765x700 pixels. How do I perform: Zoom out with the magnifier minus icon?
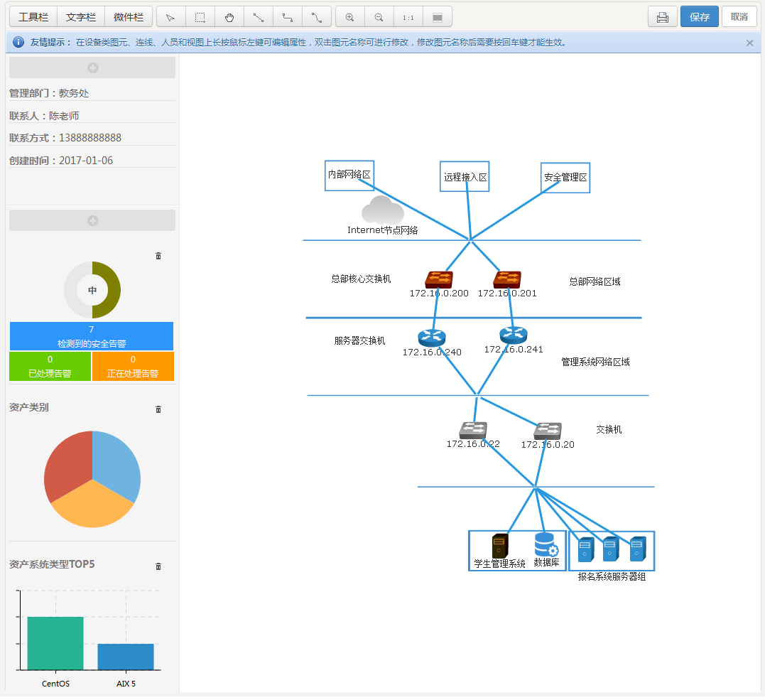[x=379, y=17]
